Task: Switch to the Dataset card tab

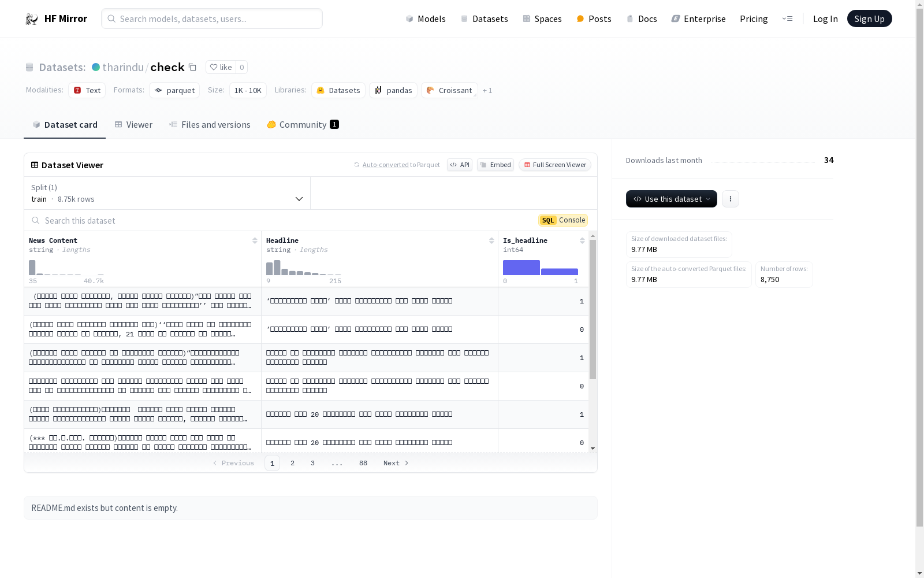Action: 65,125
